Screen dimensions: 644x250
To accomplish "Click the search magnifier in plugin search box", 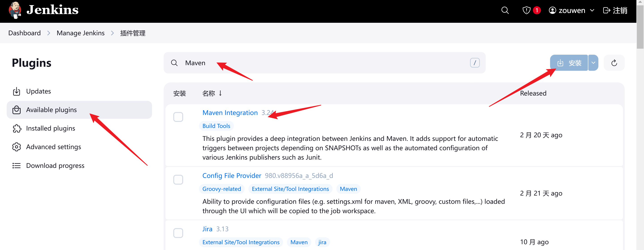I will (x=174, y=63).
